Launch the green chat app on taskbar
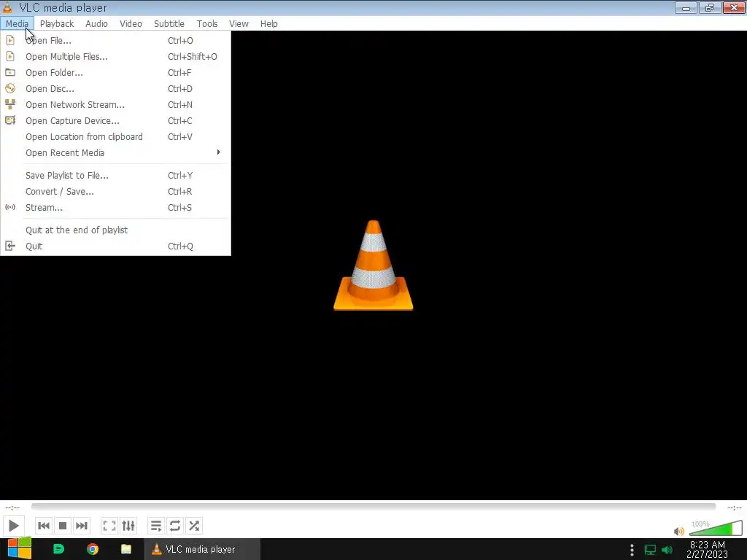Image resolution: width=747 pixels, height=560 pixels. coord(58,549)
